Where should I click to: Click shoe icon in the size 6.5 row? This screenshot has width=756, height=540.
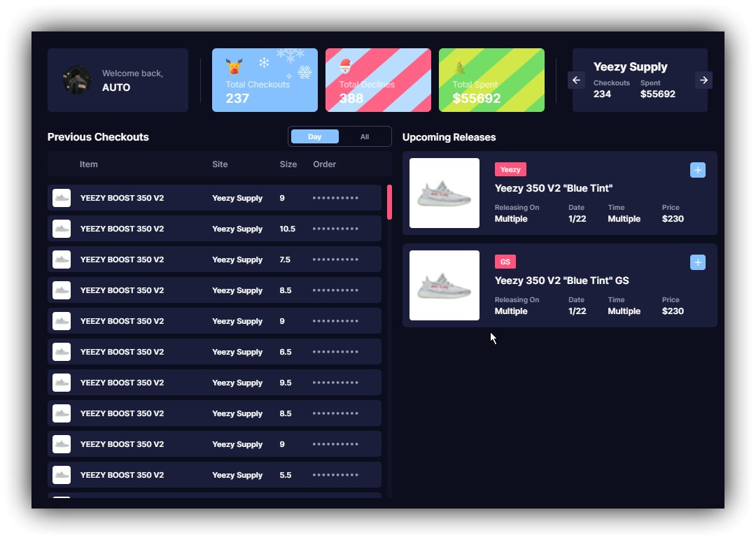[62, 352]
